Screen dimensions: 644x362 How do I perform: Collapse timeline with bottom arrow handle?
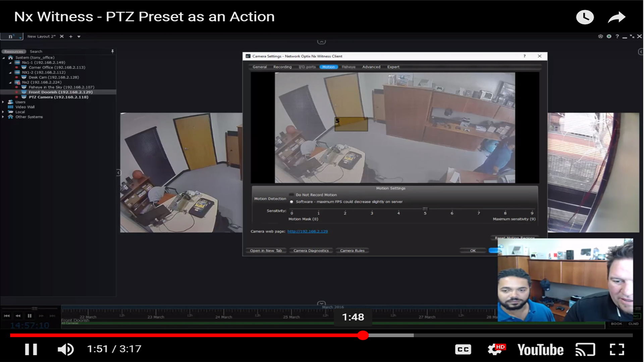coord(321,303)
